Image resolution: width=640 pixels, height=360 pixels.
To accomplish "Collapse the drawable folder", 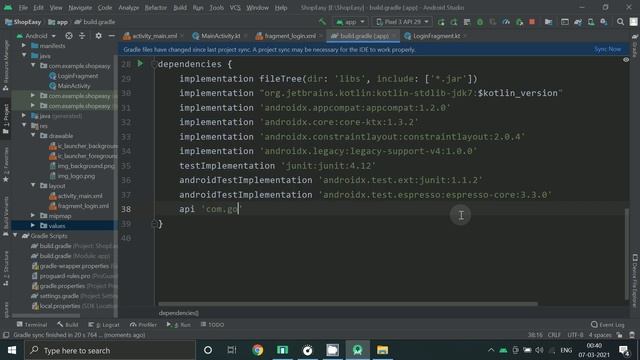I will point(33,136).
